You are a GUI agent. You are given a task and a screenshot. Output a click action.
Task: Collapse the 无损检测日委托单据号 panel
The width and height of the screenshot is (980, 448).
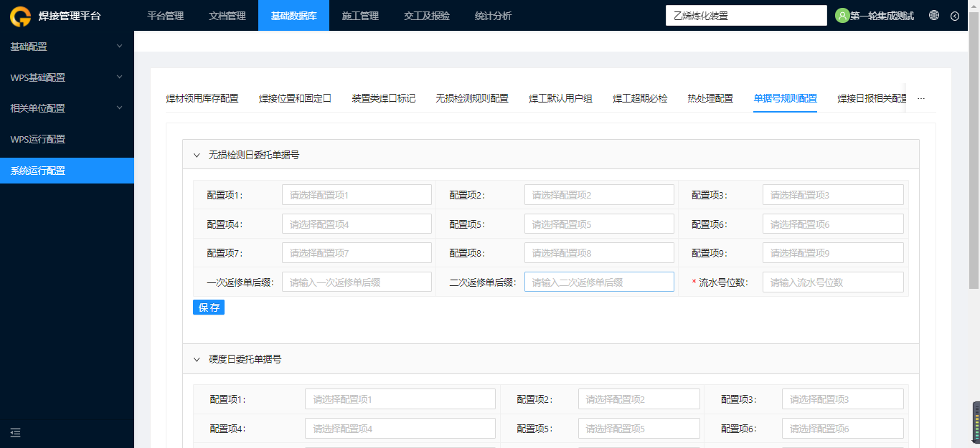(197, 154)
